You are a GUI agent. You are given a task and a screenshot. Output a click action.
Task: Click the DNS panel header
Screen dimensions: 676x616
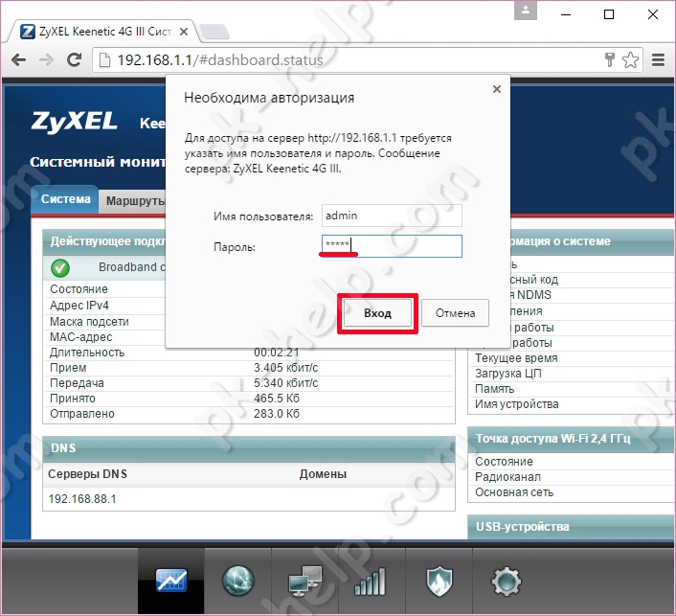click(x=249, y=448)
